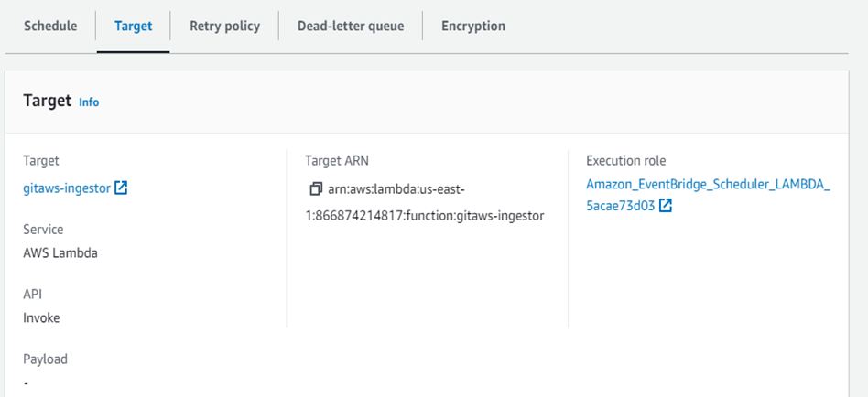The width and height of the screenshot is (868, 397).
Task: Click the AWS Lambda service value
Action: tap(60, 253)
